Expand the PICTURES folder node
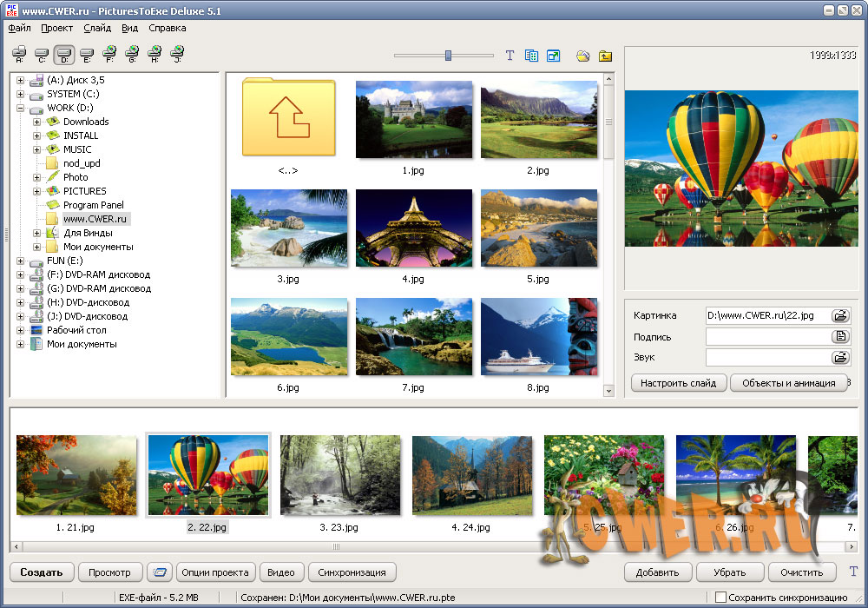 [37, 191]
